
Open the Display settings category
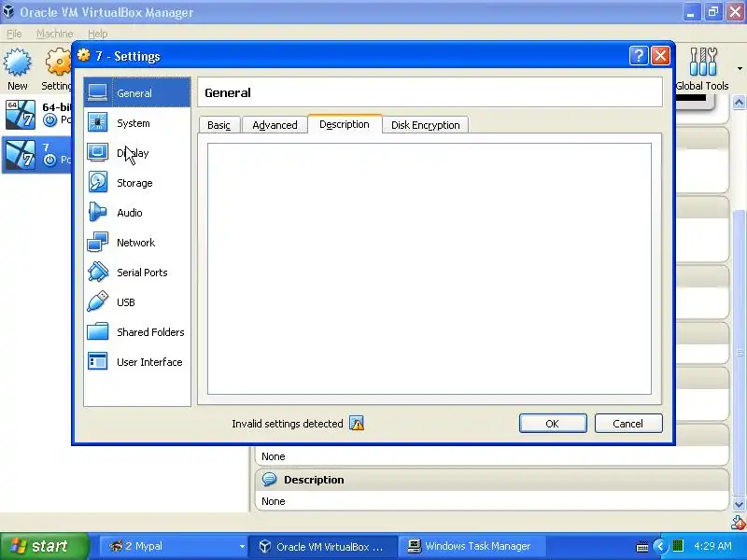pos(137,153)
